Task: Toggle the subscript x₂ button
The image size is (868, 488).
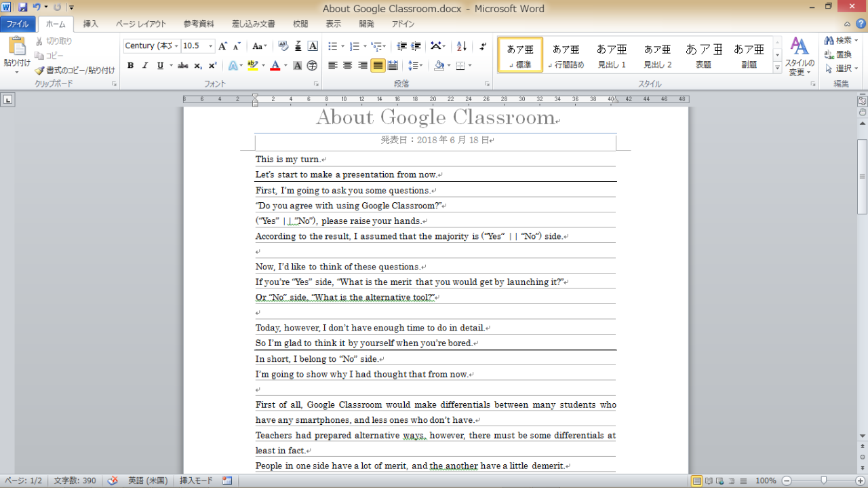Action: point(198,66)
